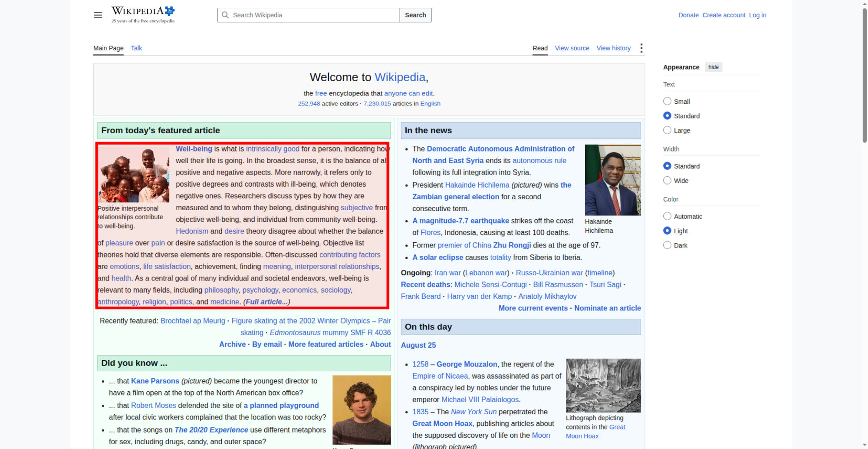Image resolution: width=868 pixels, height=449 pixels.
Task: Open A solar eclipse link
Action: (437, 258)
